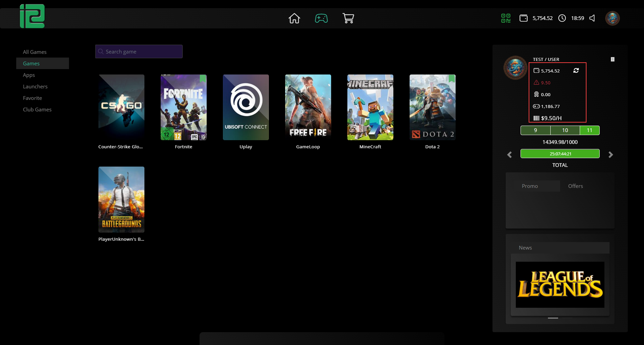Click the red warning triangle icon

pos(536,82)
